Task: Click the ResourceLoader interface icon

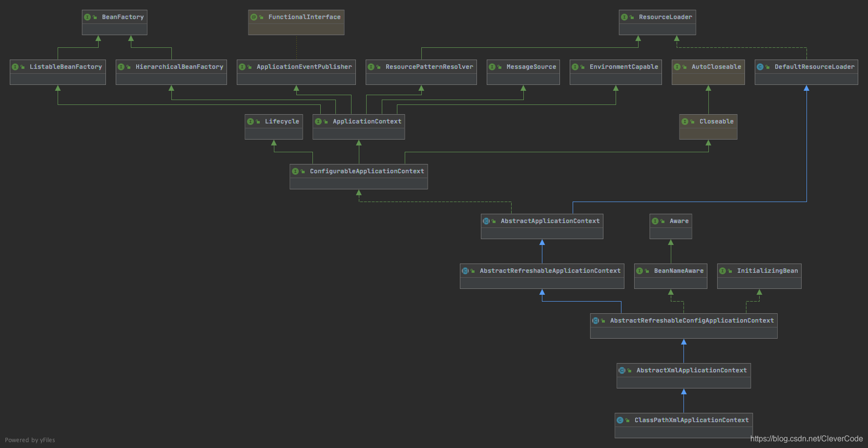Action: click(x=624, y=17)
